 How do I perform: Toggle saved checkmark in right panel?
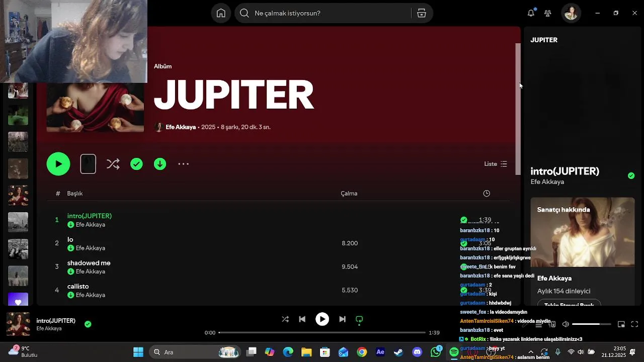click(x=631, y=175)
